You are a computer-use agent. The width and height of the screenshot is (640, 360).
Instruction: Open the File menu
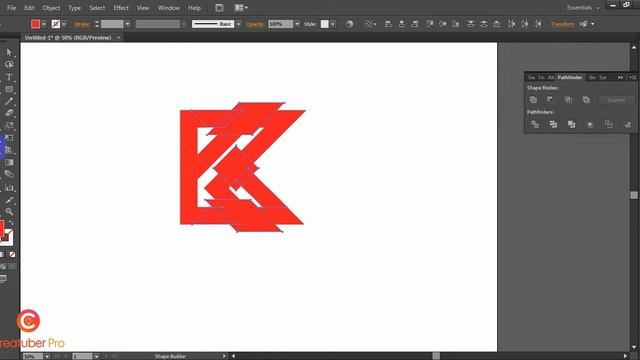(11, 8)
